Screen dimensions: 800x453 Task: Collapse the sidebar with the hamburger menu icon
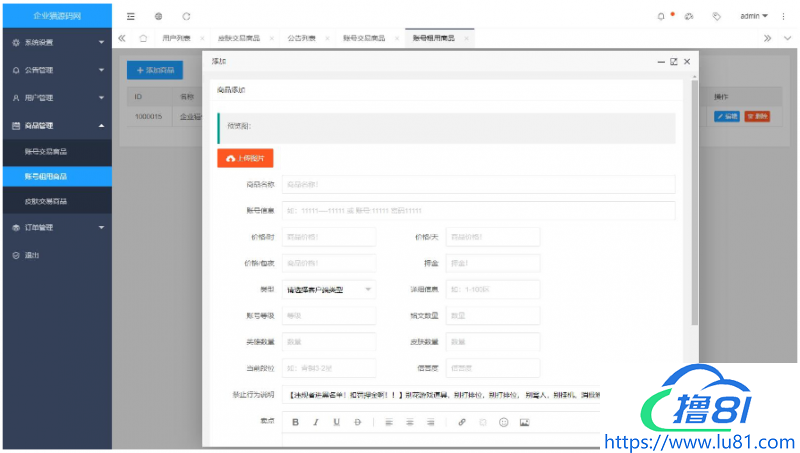131,16
